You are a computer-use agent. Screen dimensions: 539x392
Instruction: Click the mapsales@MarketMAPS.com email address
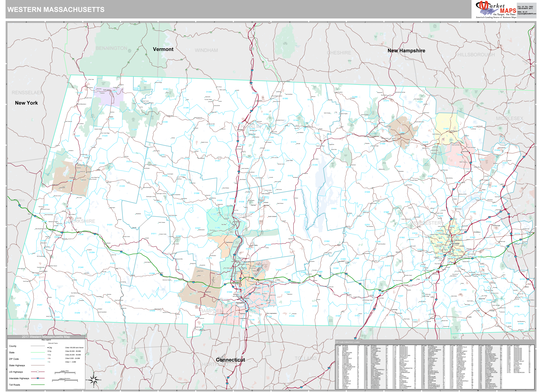527,14
